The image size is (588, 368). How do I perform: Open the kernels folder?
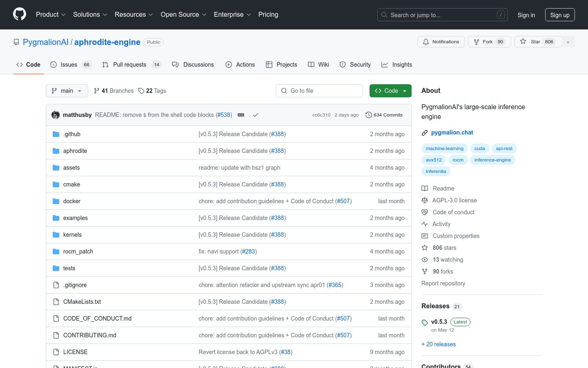pyautogui.click(x=72, y=235)
